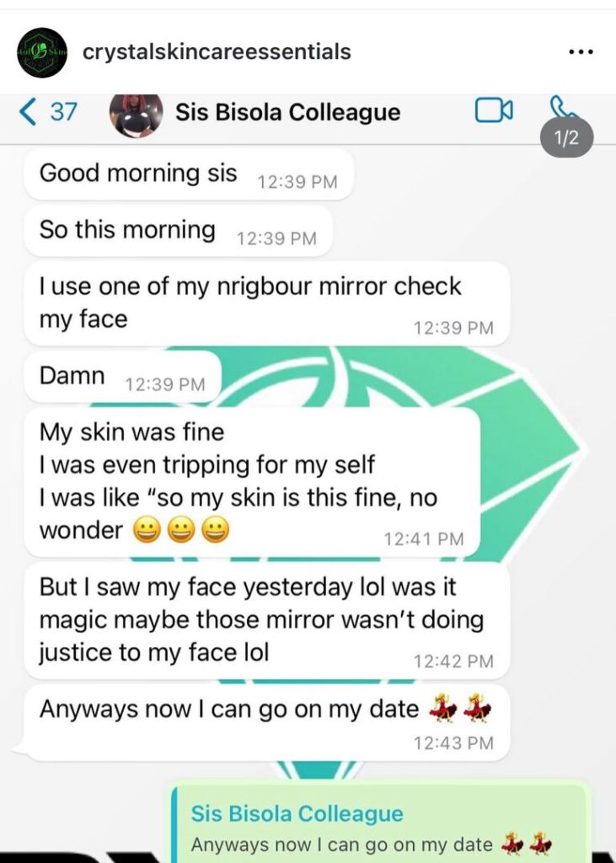Image resolution: width=616 pixels, height=863 pixels.
Task: Tap the 1/2 image counter badge
Action: tap(568, 138)
